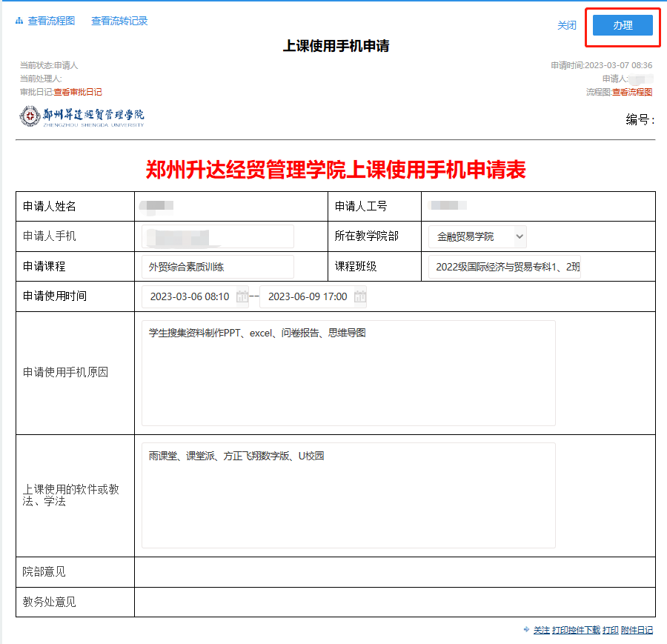Click the 当前状态:申请人 text
Image resolution: width=667 pixels, height=644 pixels.
coord(49,65)
